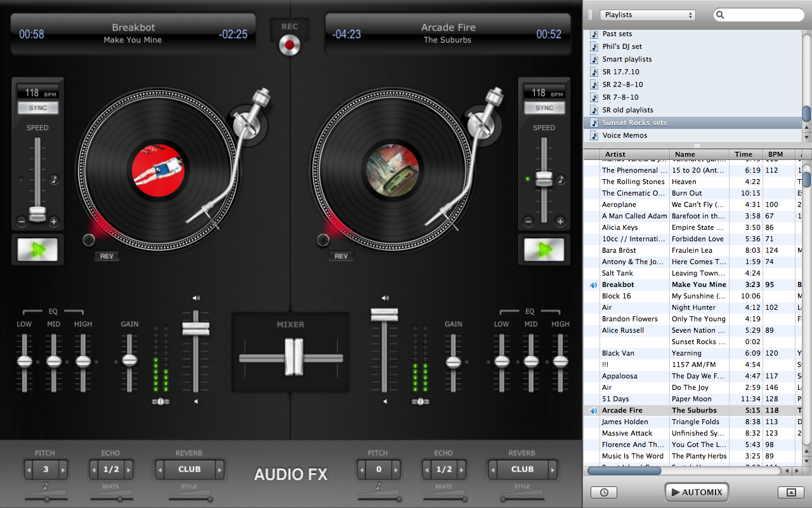Screen dimensions: 812x508
Task: Start playback on the Breakbot deck
Action: click(x=37, y=250)
